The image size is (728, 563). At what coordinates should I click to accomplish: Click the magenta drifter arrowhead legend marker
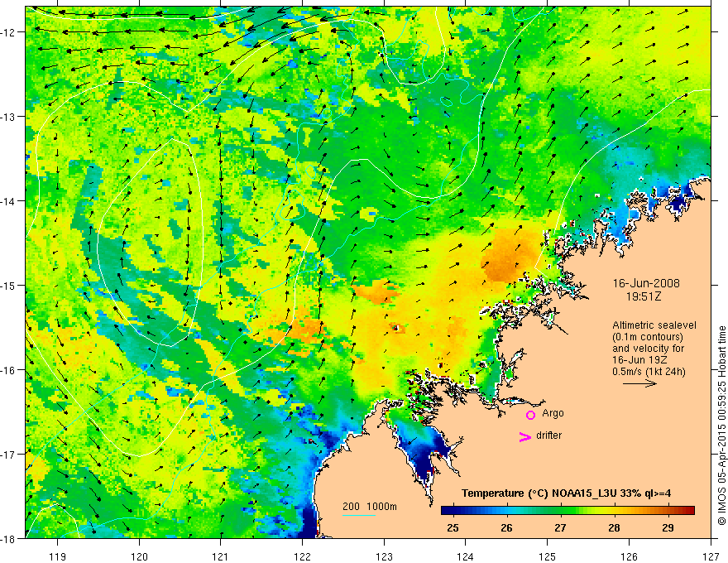(x=524, y=436)
